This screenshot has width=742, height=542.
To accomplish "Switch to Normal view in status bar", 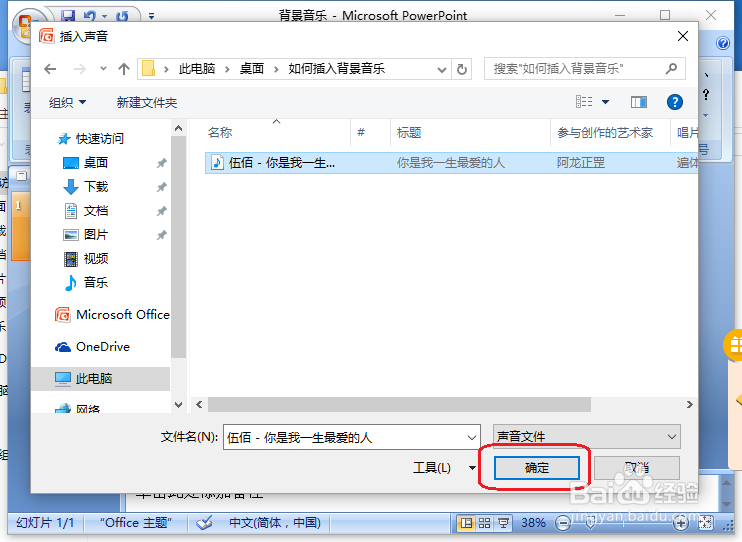I will pyautogui.click(x=466, y=523).
